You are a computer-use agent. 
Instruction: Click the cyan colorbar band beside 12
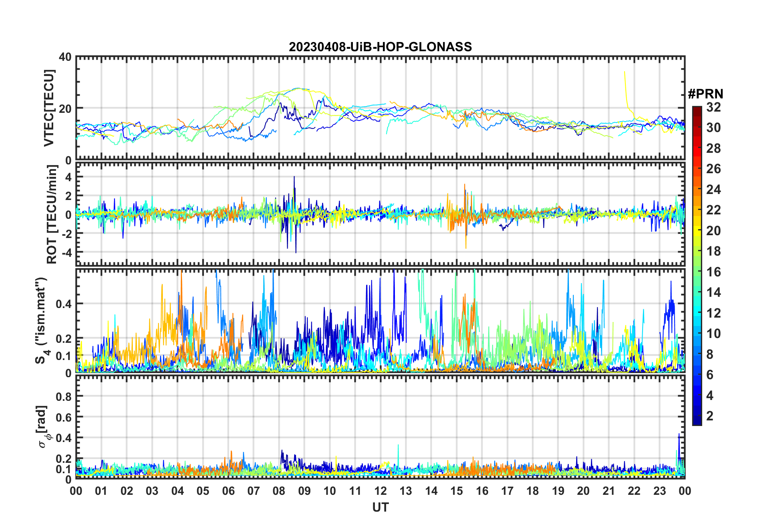pos(697,313)
